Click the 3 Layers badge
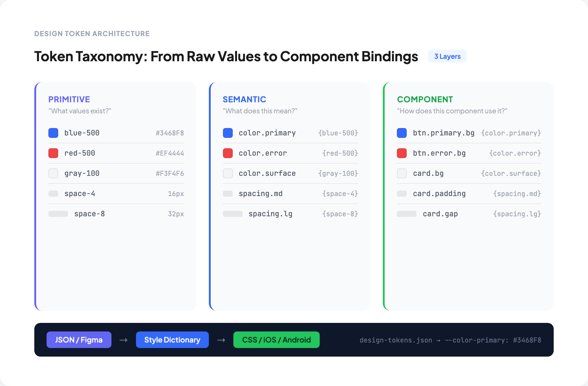Viewport: 588px width, 386px height. tap(447, 56)
